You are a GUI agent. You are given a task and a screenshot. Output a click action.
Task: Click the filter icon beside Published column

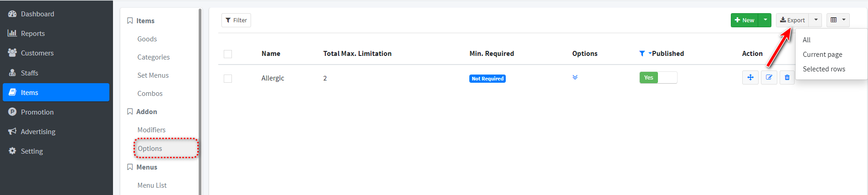click(x=642, y=54)
